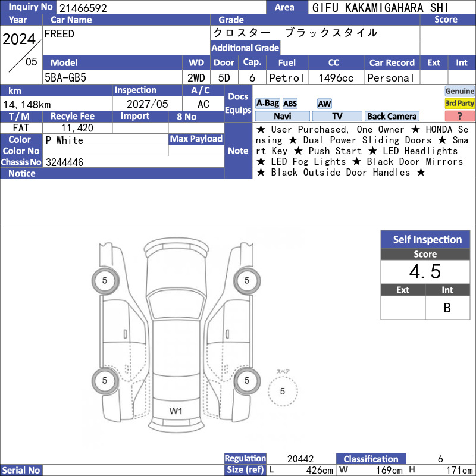Select the rear-left tire marker 5
The image size is (476, 476).
coord(105,380)
